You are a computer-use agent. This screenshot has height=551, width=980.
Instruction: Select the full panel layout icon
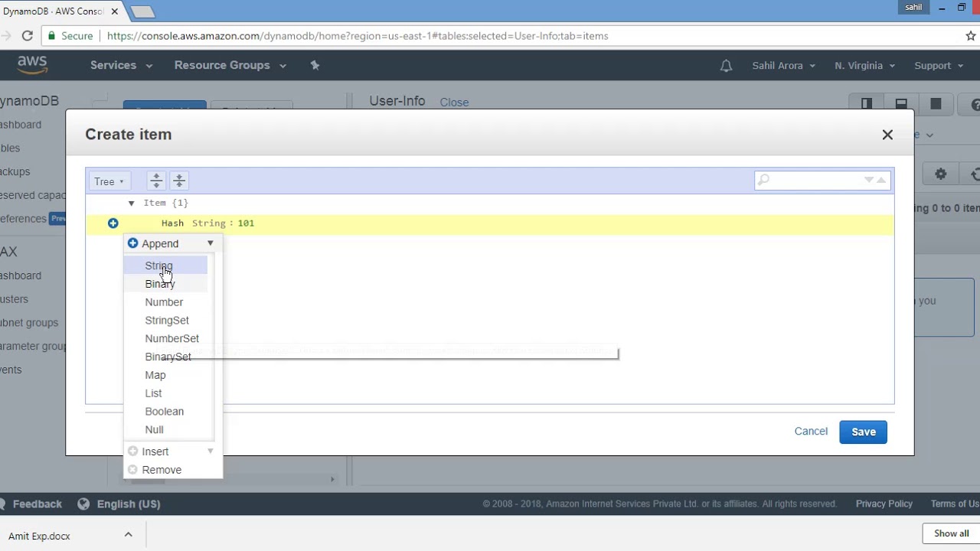tap(936, 103)
